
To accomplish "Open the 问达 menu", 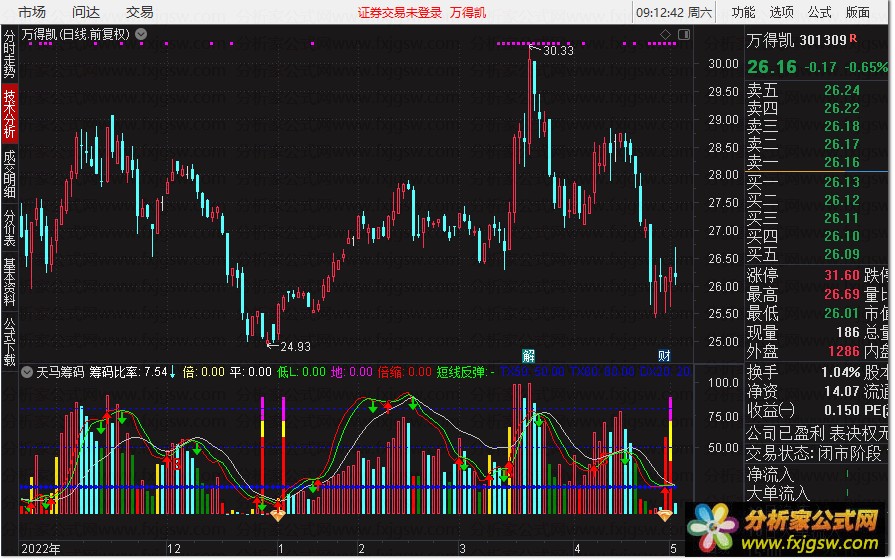I will (86, 12).
